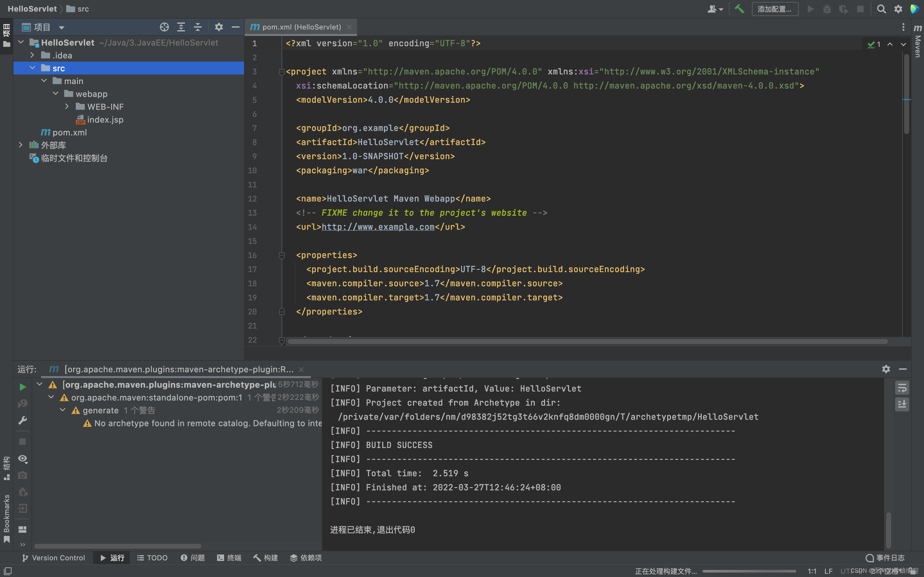Select the 'No archetype found' warning row
Viewport: 924px width, 577px height.
pyautogui.click(x=202, y=423)
